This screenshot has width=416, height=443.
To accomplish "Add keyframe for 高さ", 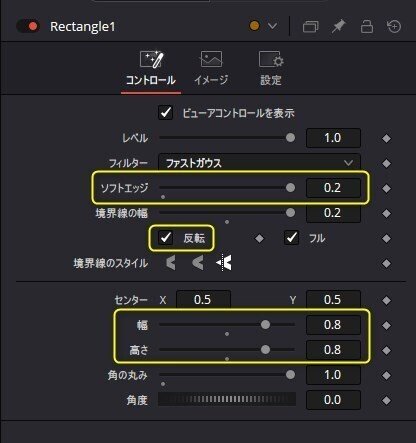I will pyautogui.click(x=386, y=350).
